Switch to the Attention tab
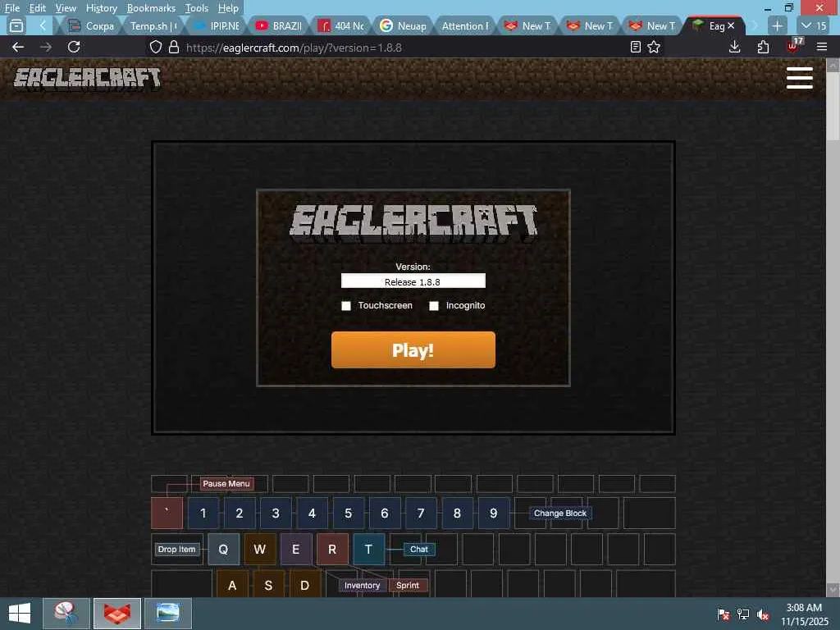This screenshot has width=840, height=630. (465, 25)
